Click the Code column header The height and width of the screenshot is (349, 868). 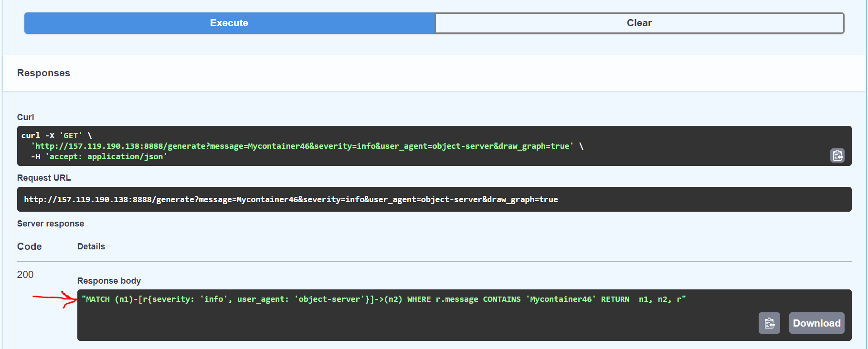[30, 246]
